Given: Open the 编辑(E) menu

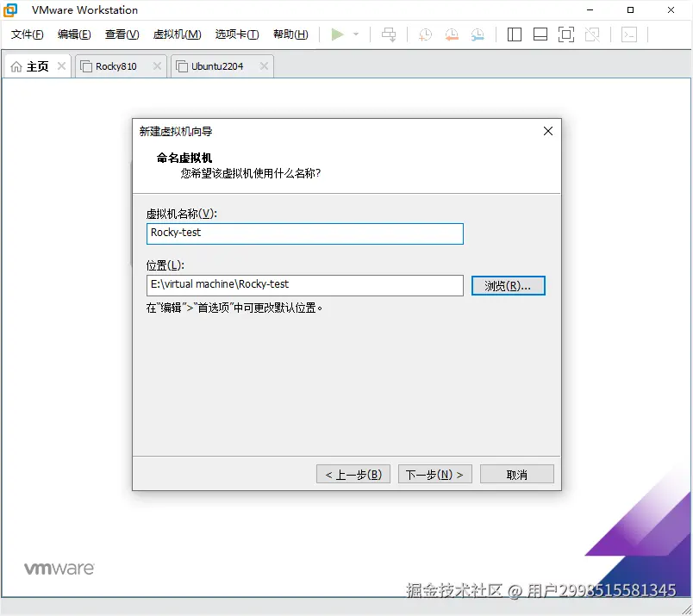Looking at the screenshot, I should point(74,34).
